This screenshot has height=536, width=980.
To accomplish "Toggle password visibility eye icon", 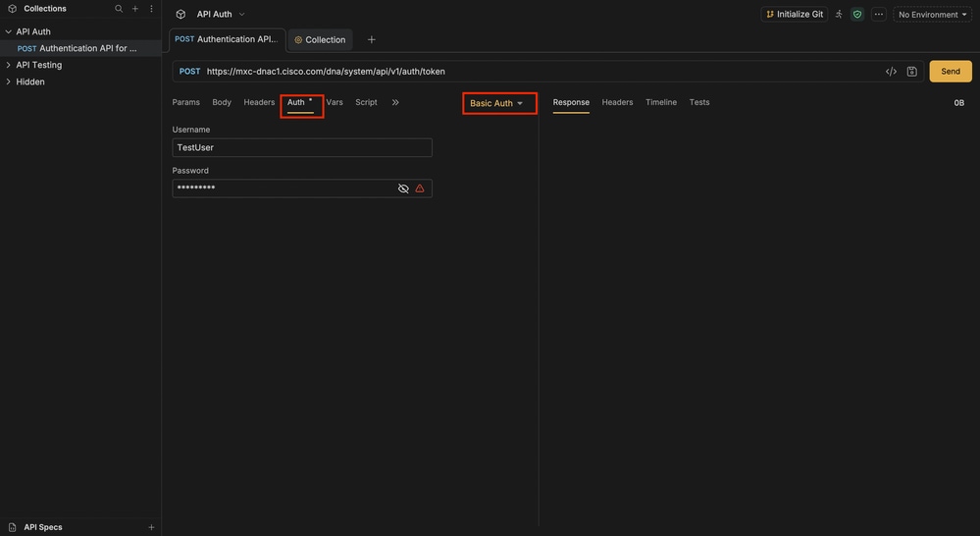I will coord(403,188).
